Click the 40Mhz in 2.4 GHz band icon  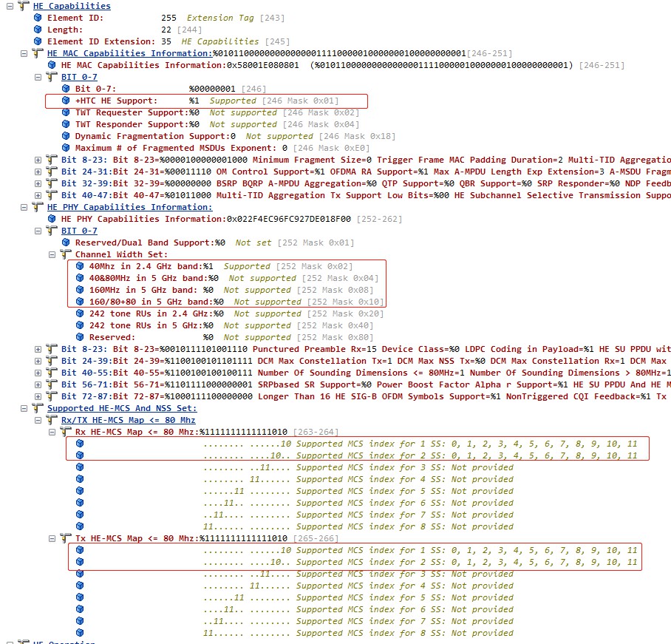(x=80, y=266)
